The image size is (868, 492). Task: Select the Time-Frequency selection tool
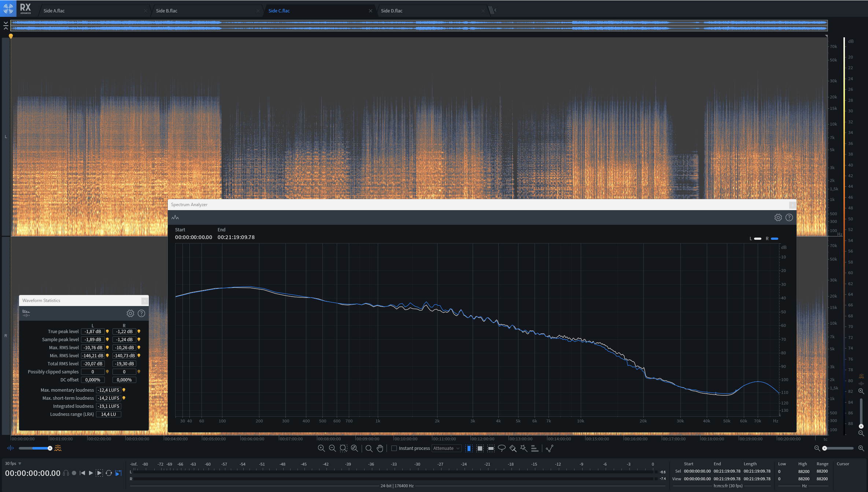coord(480,448)
